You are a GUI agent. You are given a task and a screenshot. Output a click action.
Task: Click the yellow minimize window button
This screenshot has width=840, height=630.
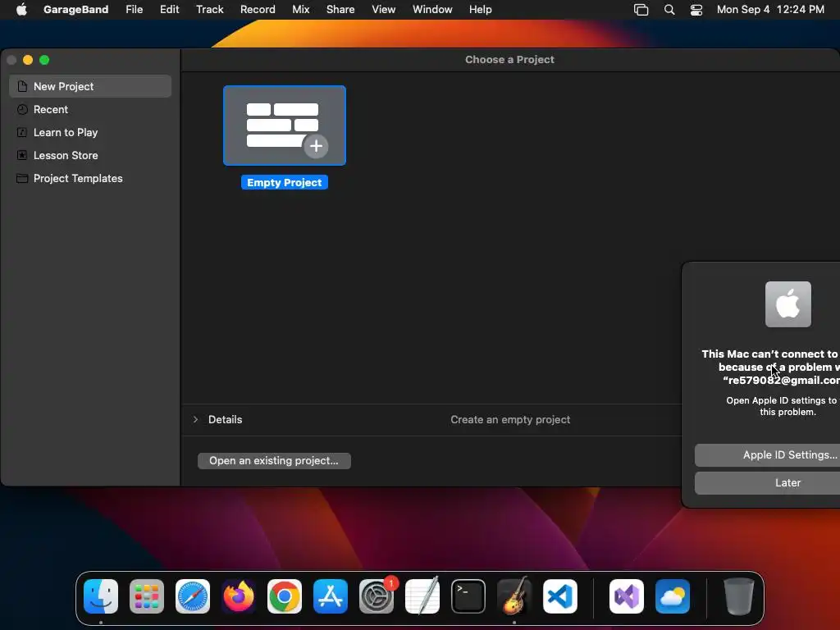28,60
